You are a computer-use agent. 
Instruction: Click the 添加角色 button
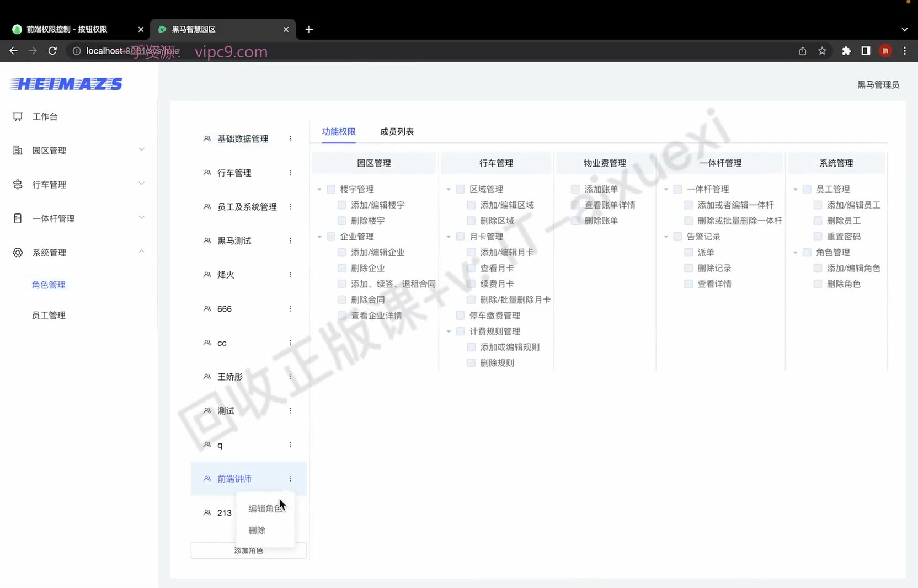(248, 550)
